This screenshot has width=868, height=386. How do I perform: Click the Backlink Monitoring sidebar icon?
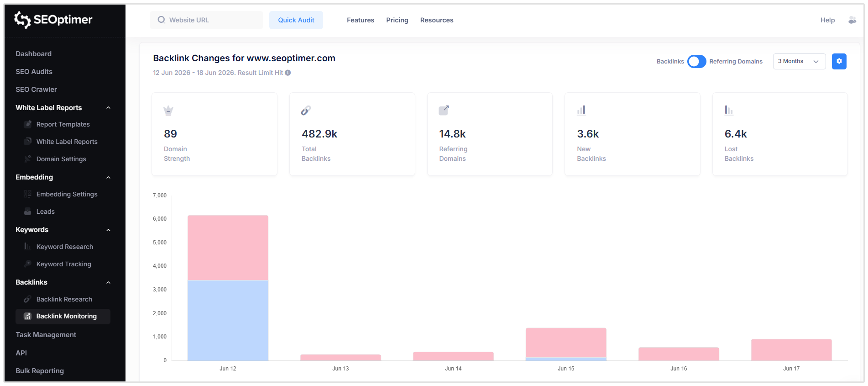coord(28,316)
